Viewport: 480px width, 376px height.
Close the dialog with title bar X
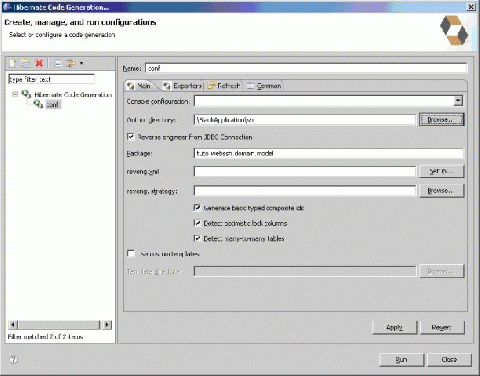(471, 7)
